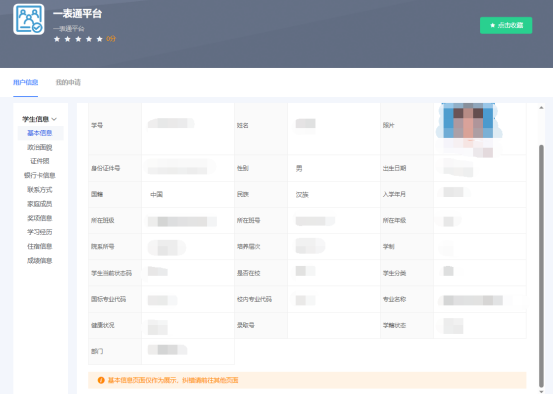Click the 学籍状态 field label
Screen dimensions: 554x395
(x=394, y=325)
